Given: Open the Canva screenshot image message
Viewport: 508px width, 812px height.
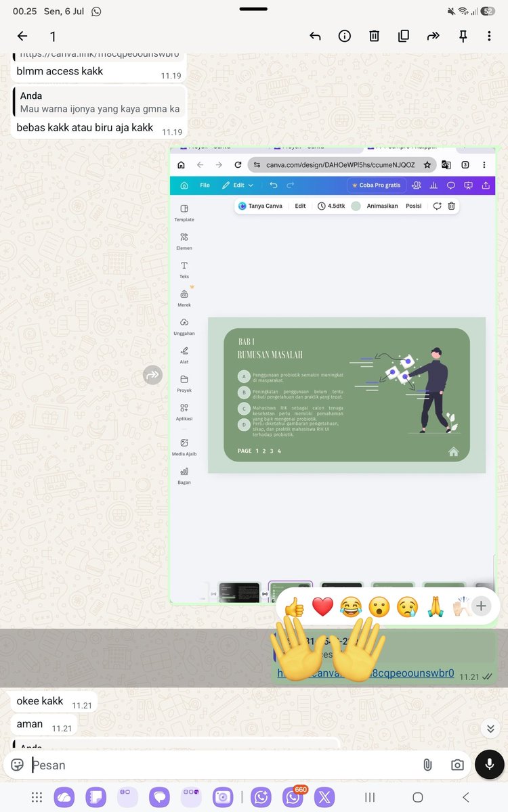Looking at the screenshot, I should pyautogui.click(x=333, y=375).
